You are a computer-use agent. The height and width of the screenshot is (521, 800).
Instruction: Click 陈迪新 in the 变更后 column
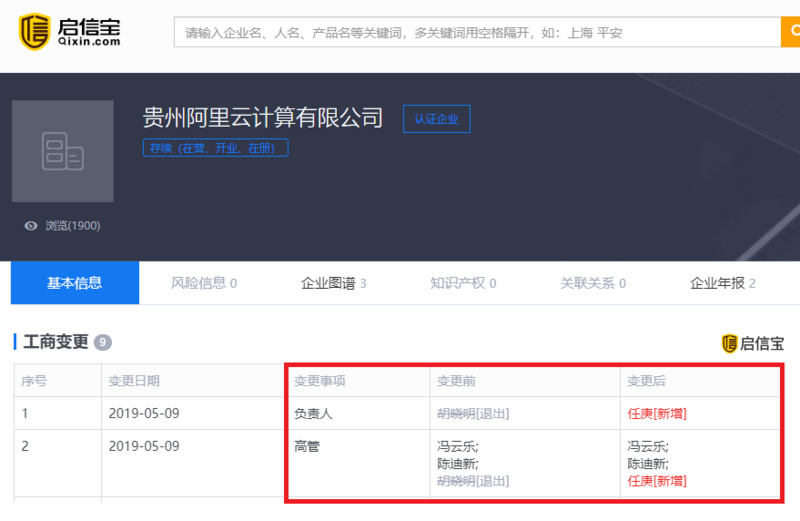tap(648, 463)
